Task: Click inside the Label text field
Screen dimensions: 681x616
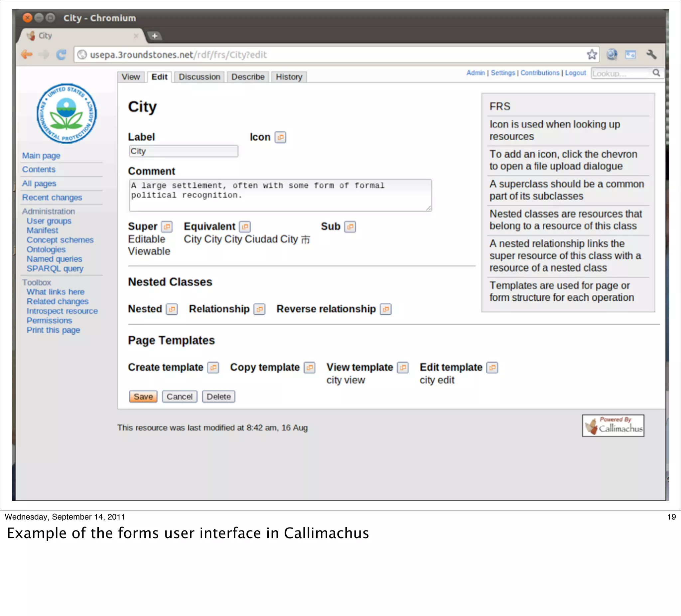Action: (x=184, y=151)
